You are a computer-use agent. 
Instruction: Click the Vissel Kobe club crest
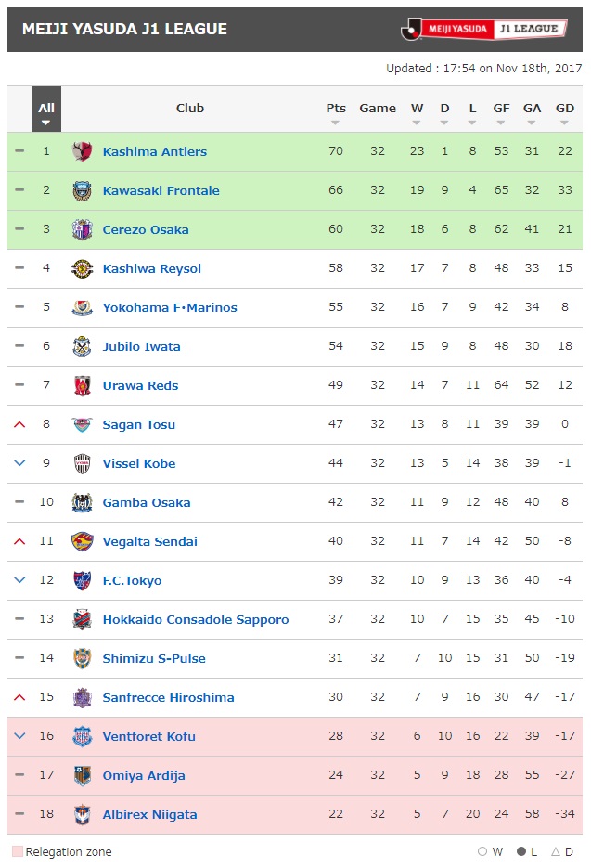tap(82, 463)
